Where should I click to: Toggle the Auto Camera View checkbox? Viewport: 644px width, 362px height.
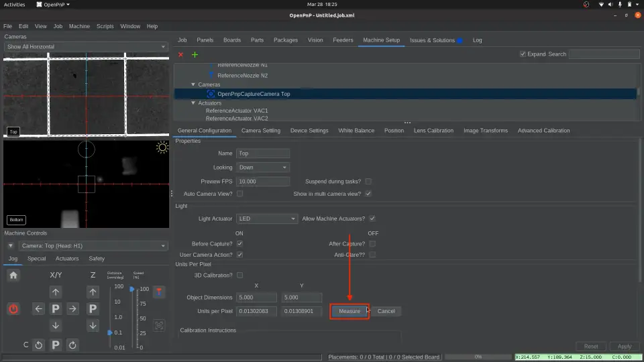coord(239,194)
